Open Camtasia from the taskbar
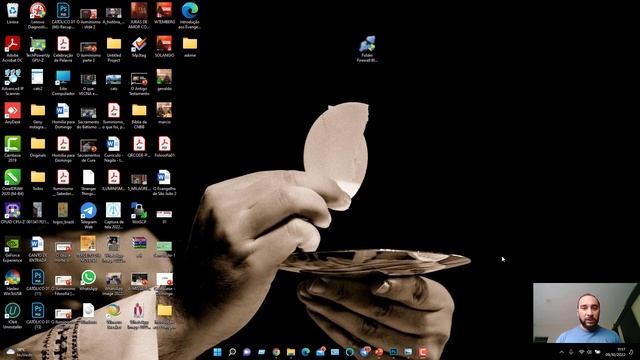640x360 pixels. [423, 352]
